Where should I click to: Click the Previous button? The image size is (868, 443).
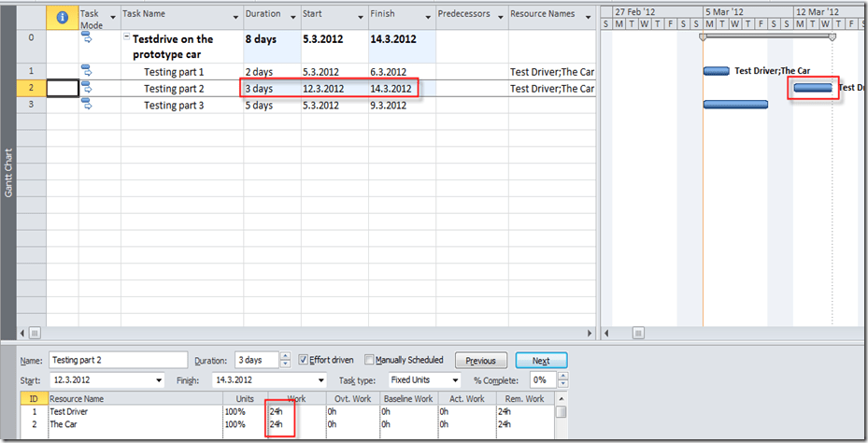pos(480,361)
